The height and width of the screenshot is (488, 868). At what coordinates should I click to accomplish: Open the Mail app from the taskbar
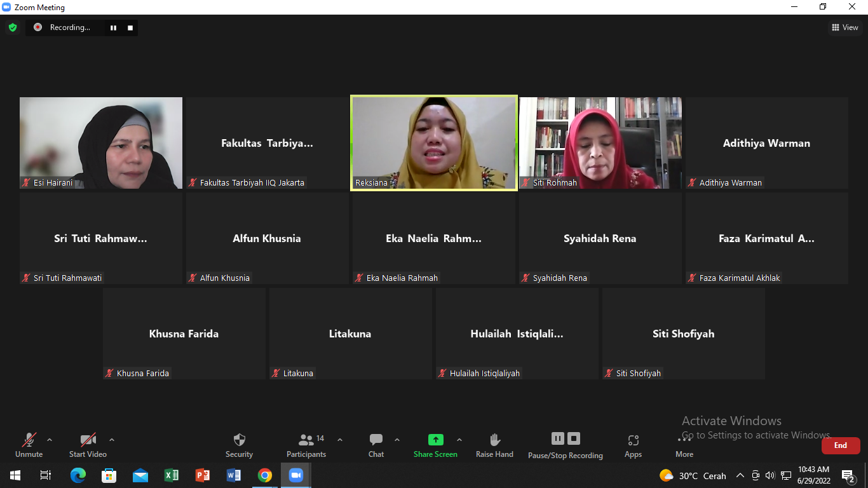pos(140,475)
